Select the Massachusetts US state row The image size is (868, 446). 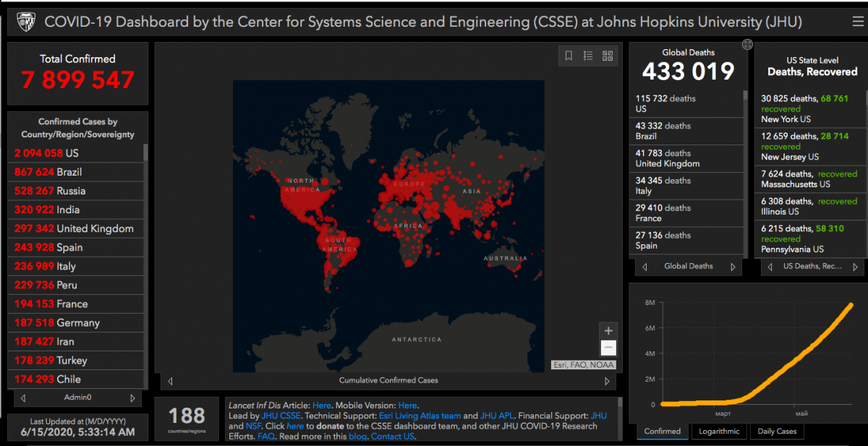pos(809,179)
